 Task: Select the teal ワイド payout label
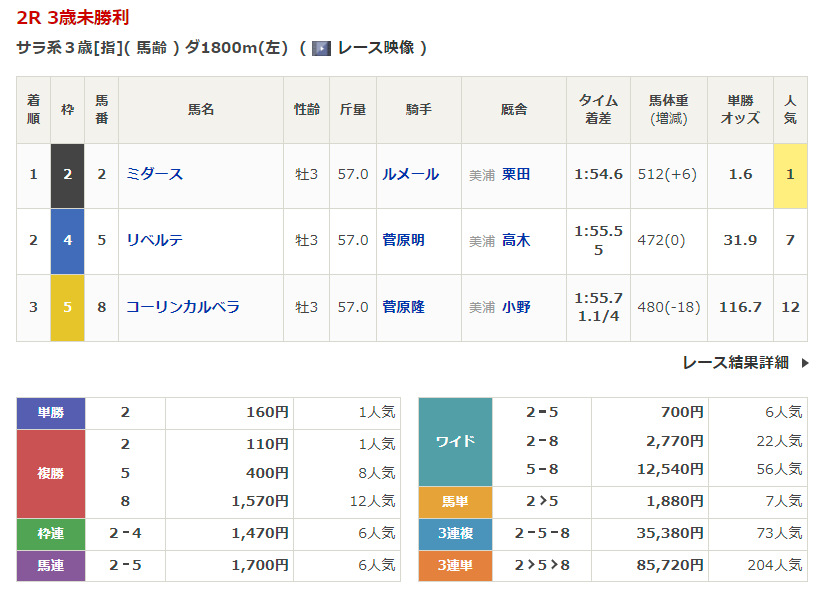(x=455, y=441)
